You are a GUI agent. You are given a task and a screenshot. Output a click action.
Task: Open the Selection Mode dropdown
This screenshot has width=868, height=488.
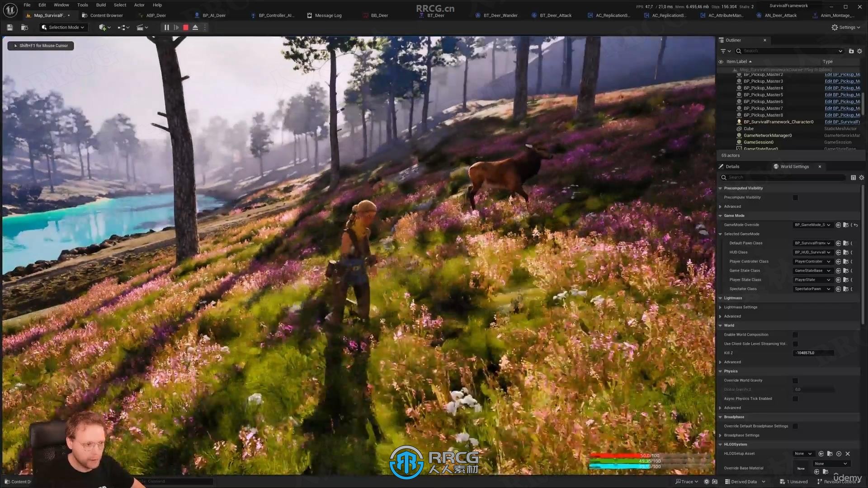[x=63, y=28]
